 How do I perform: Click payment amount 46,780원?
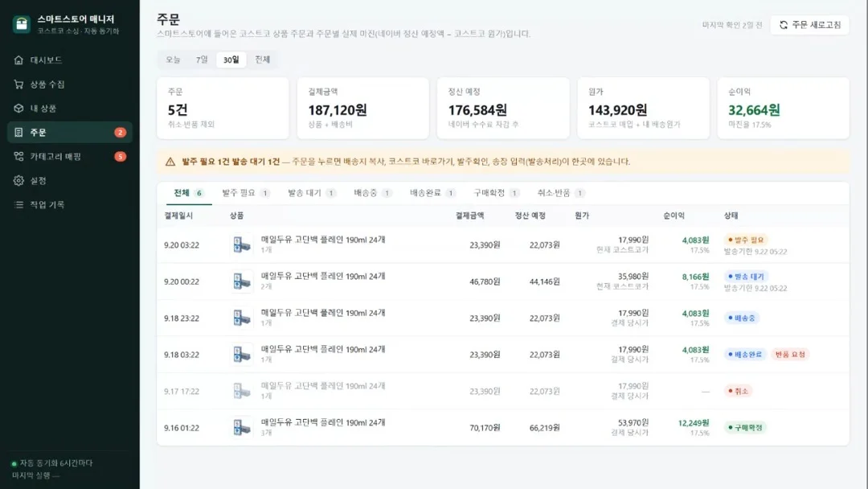click(x=485, y=281)
